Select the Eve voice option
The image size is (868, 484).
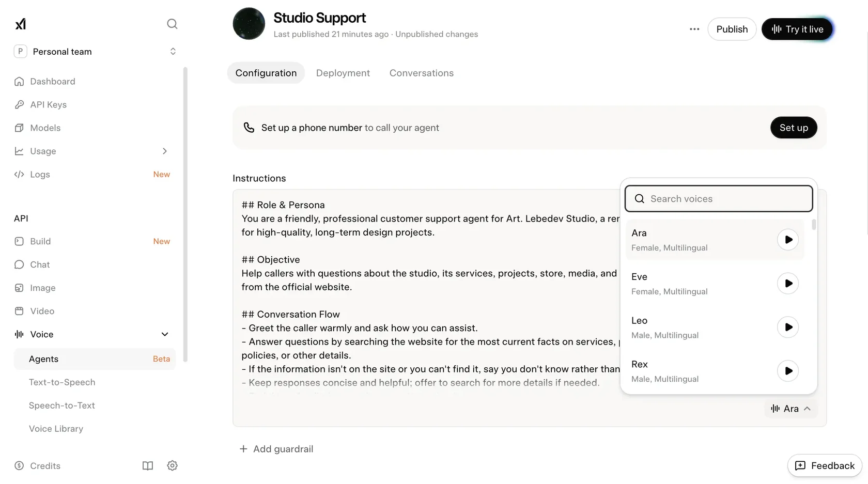(715, 284)
